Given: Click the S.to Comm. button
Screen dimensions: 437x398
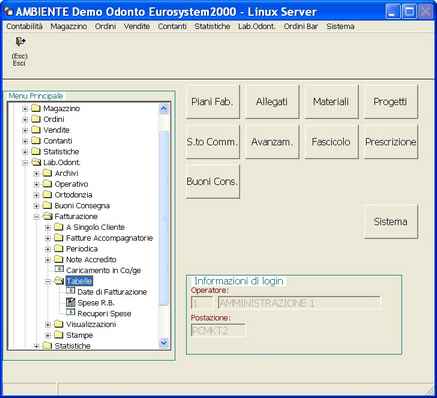Looking at the screenshot, I should [212, 142].
